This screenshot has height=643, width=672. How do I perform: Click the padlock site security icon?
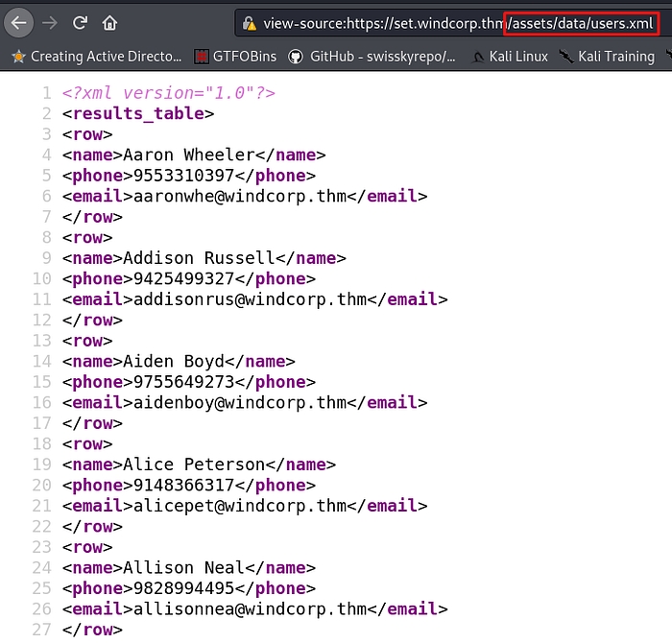[250, 23]
